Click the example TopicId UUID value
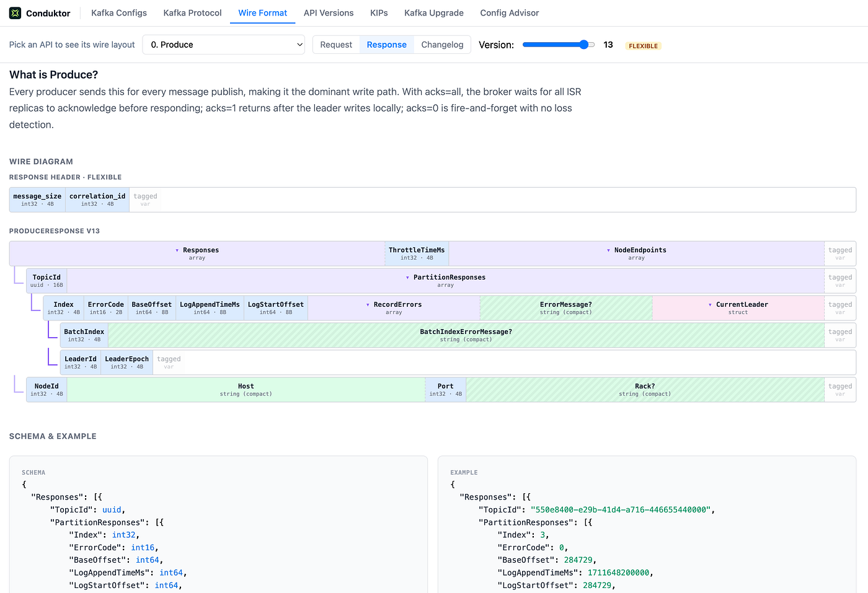Screen dimensions: 868x593 click(620, 510)
